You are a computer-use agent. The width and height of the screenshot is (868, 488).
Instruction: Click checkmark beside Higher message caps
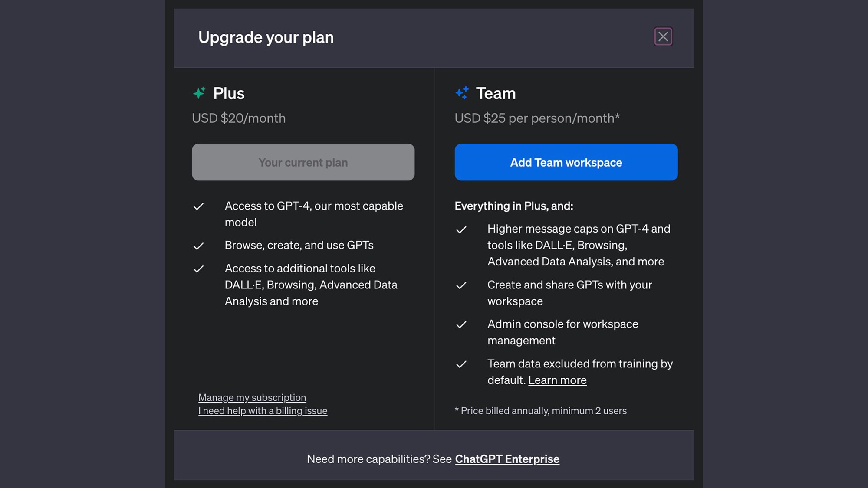click(461, 229)
